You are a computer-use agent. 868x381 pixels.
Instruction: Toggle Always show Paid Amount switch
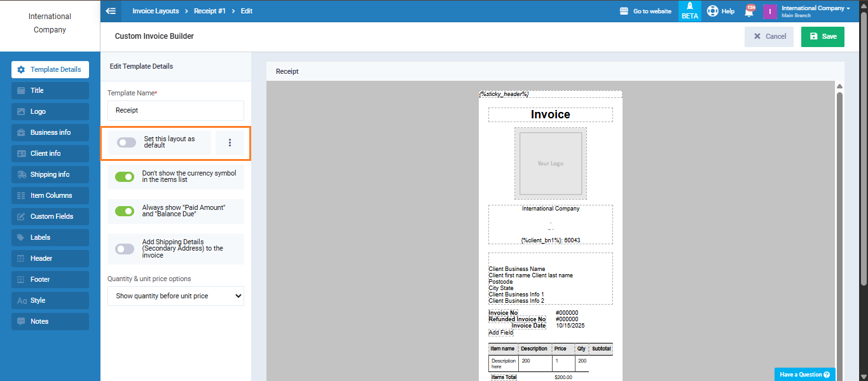pos(125,211)
